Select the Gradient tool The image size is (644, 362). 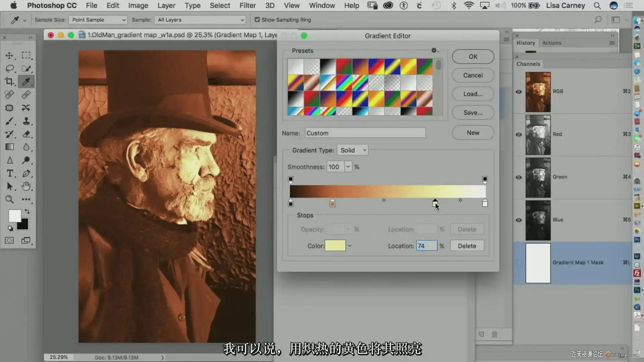(9, 147)
